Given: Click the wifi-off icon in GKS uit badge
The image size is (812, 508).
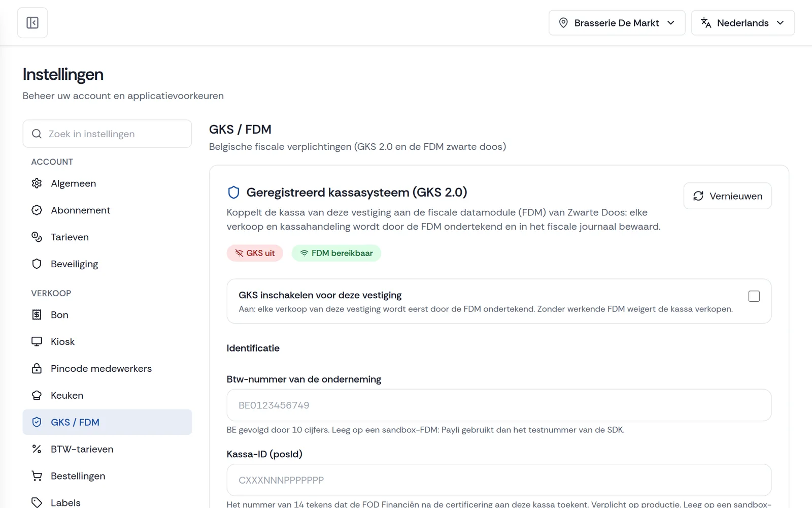Looking at the screenshot, I should coord(239,253).
